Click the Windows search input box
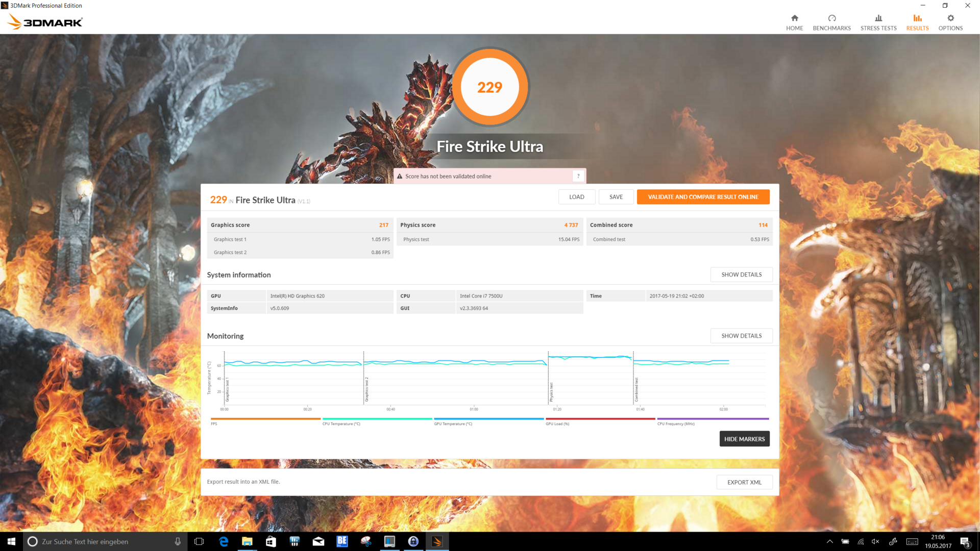Image resolution: width=980 pixels, height=551 pixels. coord(102,541)
